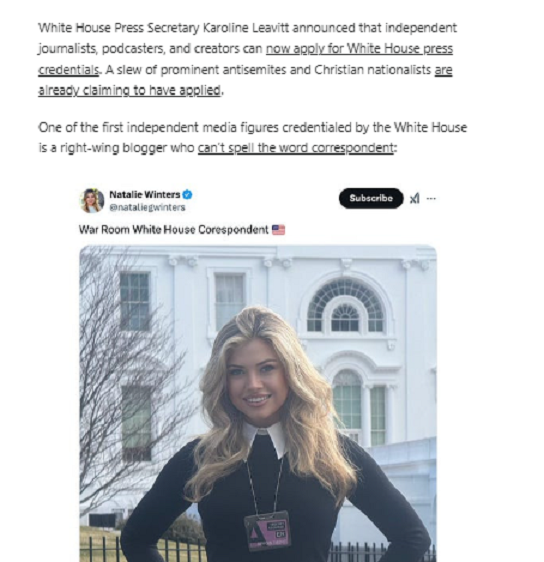Click the US flag emoji in tweet
This screenshot has height=562, width=544.
(x=278, y=229)
